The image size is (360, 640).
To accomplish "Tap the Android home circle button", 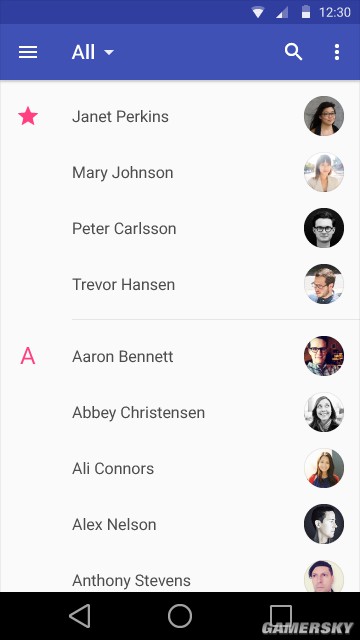I will (x=180, y=616).
